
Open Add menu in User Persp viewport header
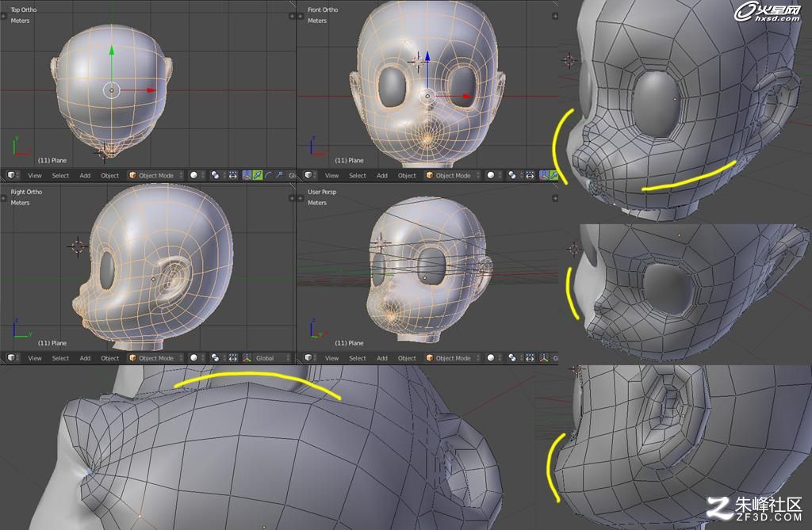pos(382,357)
